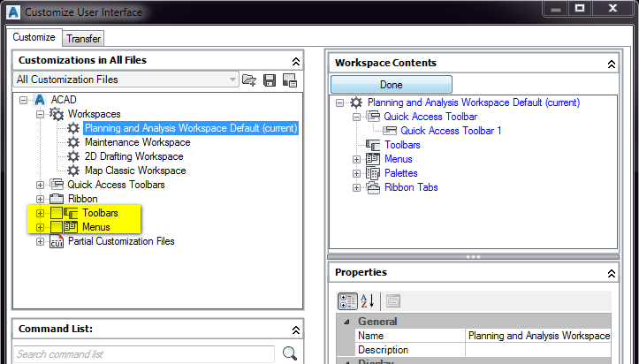Click the Ribbon folder icon in left tree
The height and width of the screenshot is (364, 639).
click(57, 199)
